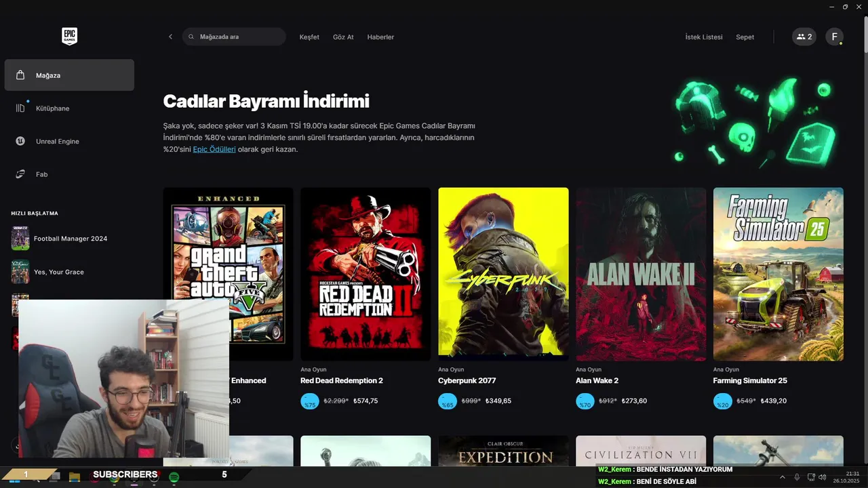Focus the Mağazada ara search field
Viewport: 868px width, 488px height.
tap(234, 37)
